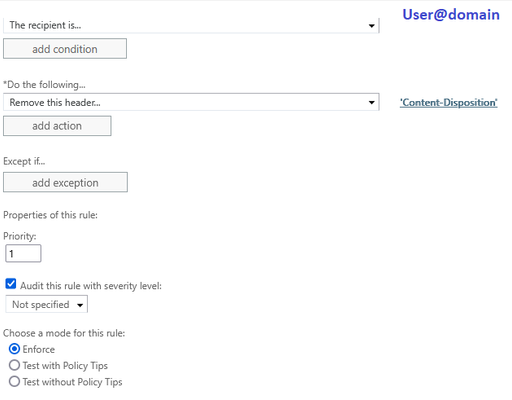Click the add exception button
This screenshot has width=512, height=400.
coord(65,182)
